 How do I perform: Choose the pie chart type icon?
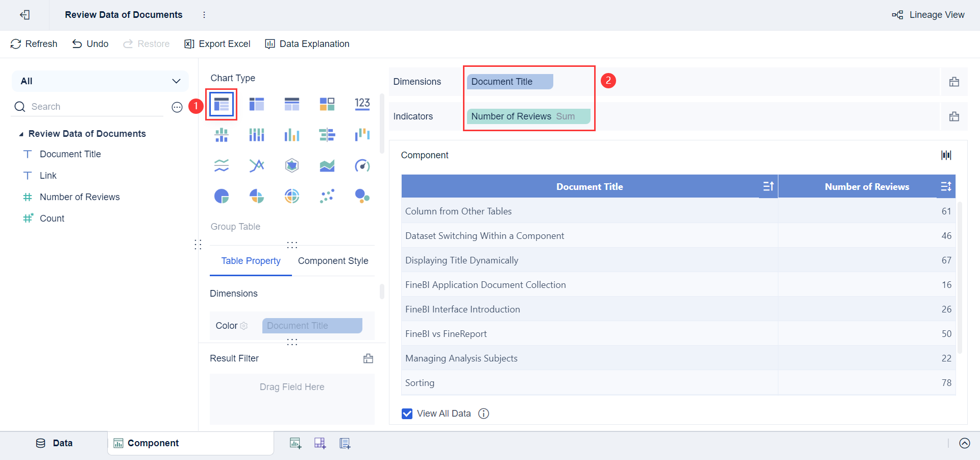click(x=222, y=196)
